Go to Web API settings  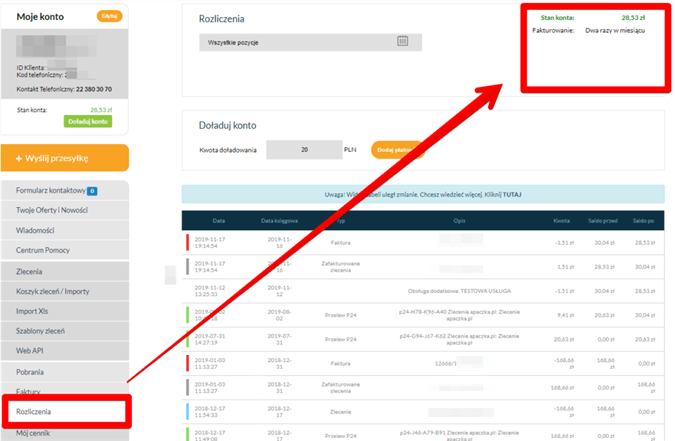click(x=31, y=350)
